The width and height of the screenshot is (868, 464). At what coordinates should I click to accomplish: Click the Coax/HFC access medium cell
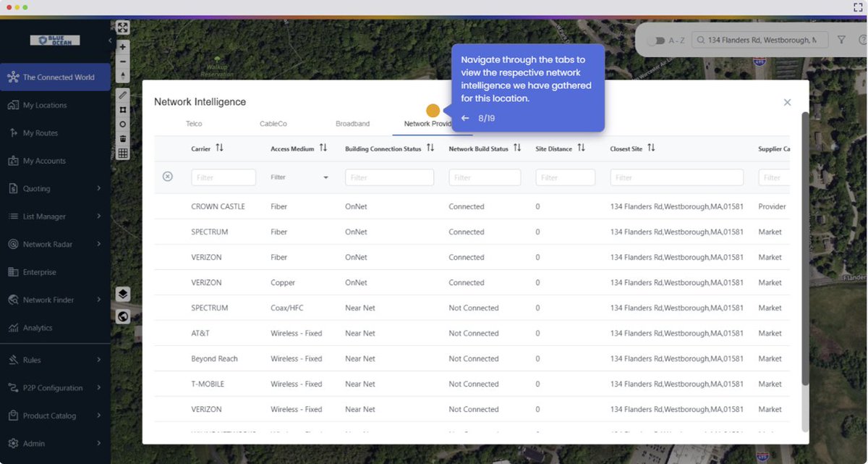pyautogui.click(x=287, y=308)
